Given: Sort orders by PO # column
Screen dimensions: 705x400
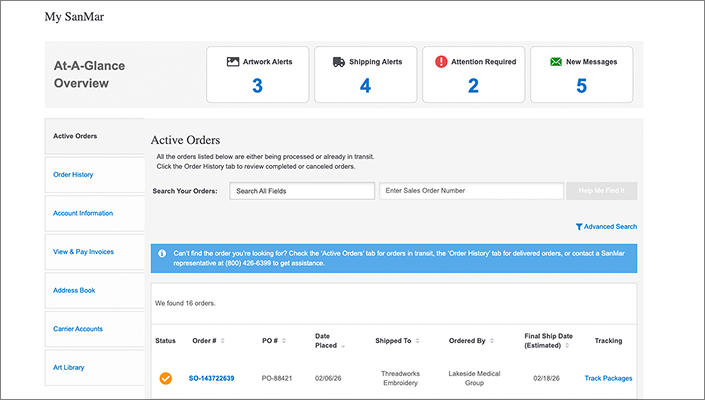Looking at the screenshot, I should (271, 340).
